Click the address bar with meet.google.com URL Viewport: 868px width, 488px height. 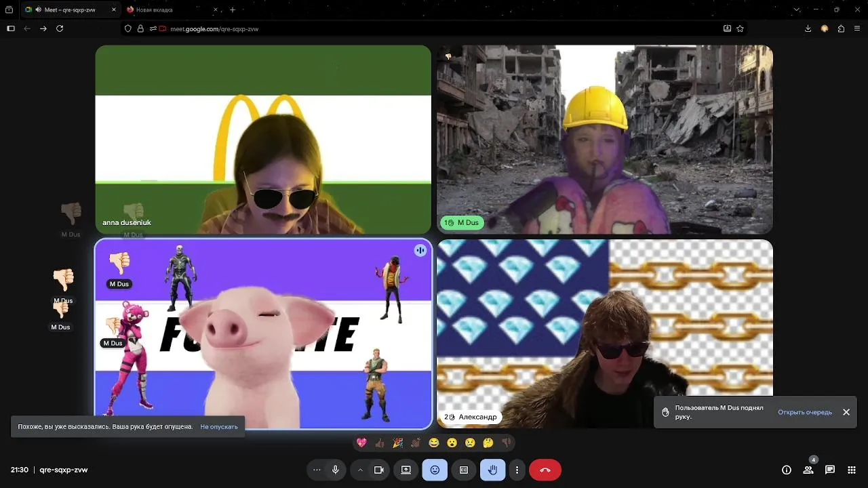pyautogui.click(x=434, y=28)
